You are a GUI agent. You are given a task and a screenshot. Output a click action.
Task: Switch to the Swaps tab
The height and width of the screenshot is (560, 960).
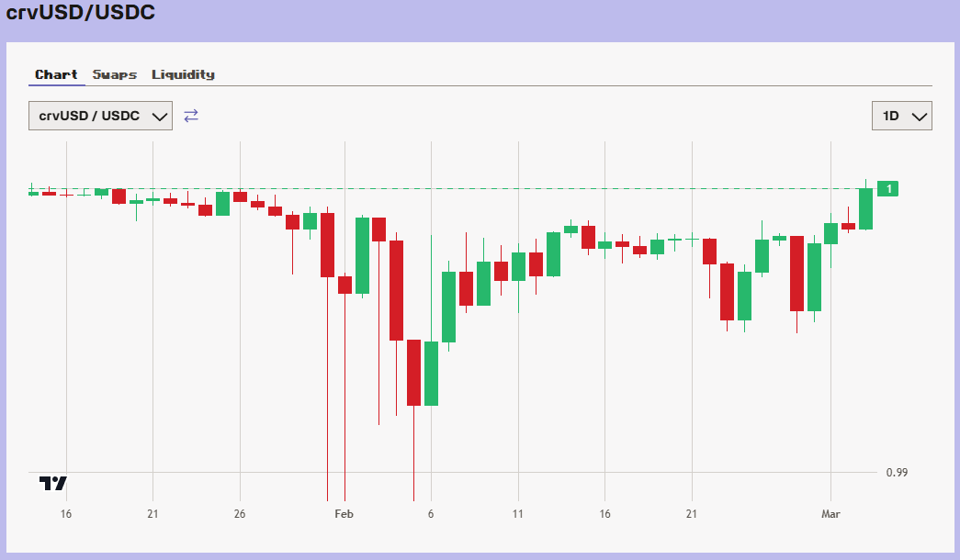pos(115,74)
